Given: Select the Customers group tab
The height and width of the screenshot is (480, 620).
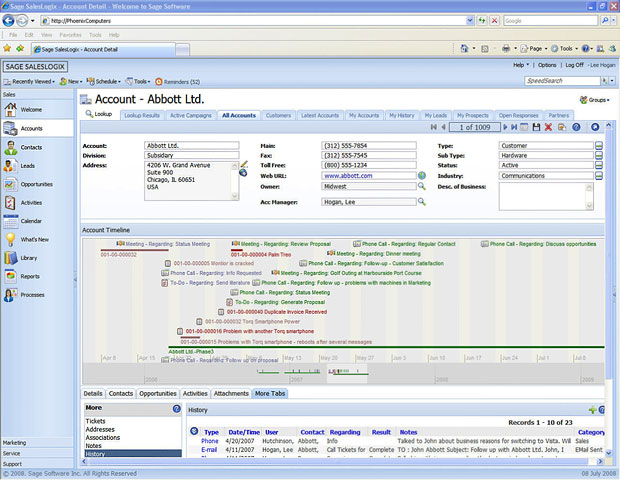Looking at the screenshot, I should click(x=278, y=115).
